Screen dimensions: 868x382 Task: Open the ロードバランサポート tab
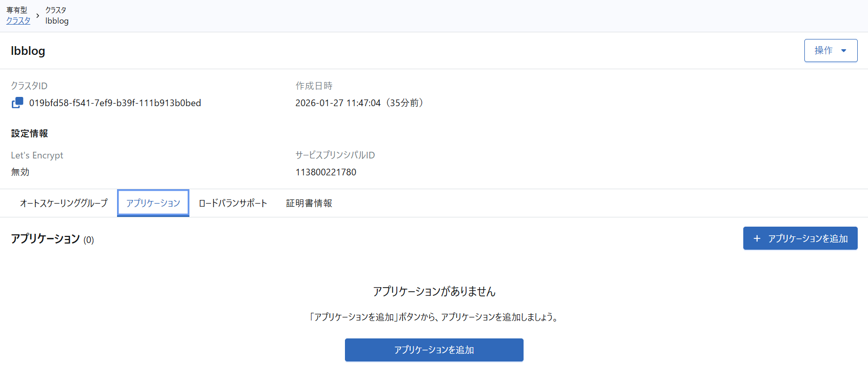[233, 203]
